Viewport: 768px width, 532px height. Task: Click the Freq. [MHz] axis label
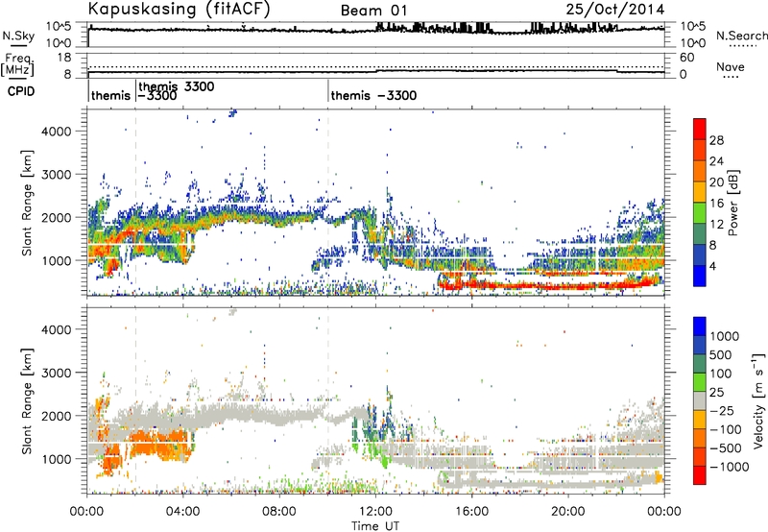coord(18,65)
